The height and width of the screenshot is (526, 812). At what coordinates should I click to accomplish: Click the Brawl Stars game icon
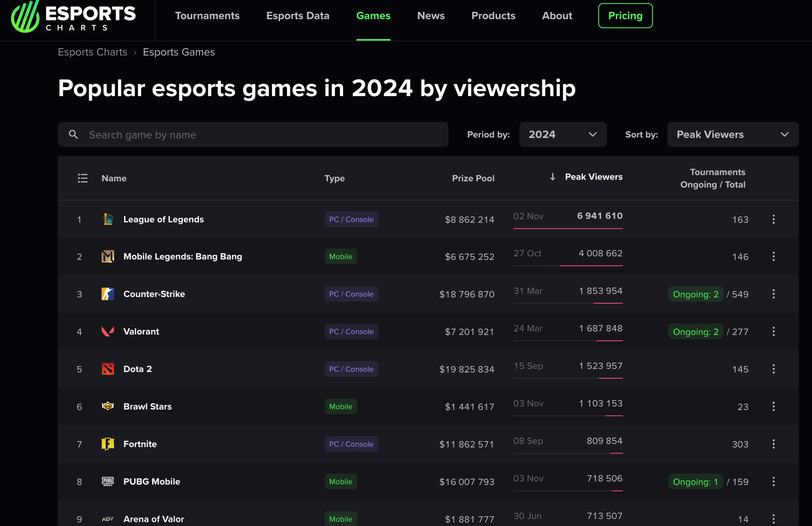tap(108, 406)
